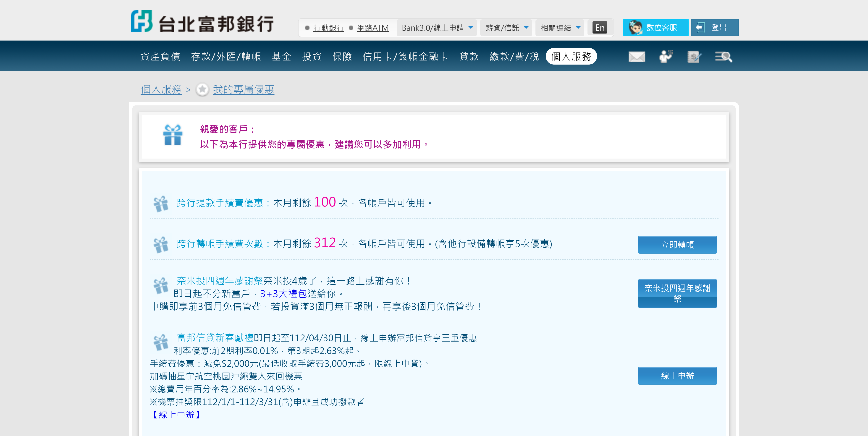868x436 pixels.
Task: Open the 基金 menu
Action: click(281, 56)
